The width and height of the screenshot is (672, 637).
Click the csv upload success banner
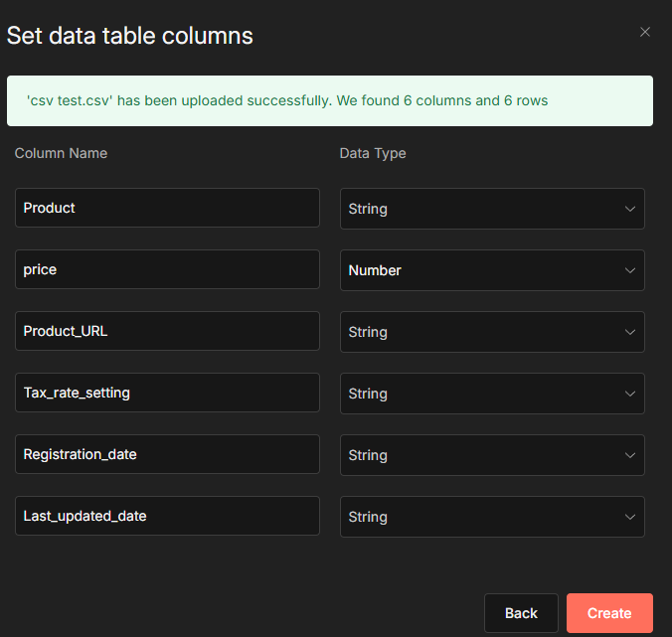pos(329,100)
